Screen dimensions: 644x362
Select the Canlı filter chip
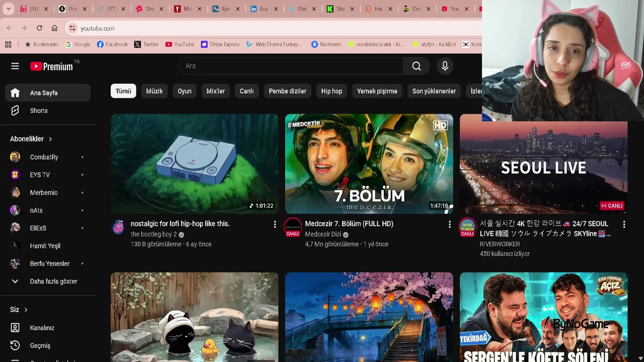click(247, 91)
